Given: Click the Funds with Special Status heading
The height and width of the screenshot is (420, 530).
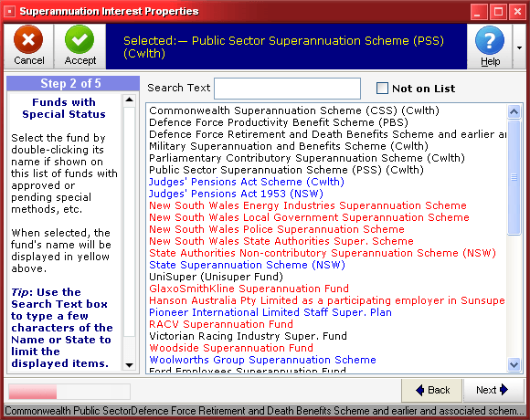Looking at the screenshot, I should pos(64,108).
